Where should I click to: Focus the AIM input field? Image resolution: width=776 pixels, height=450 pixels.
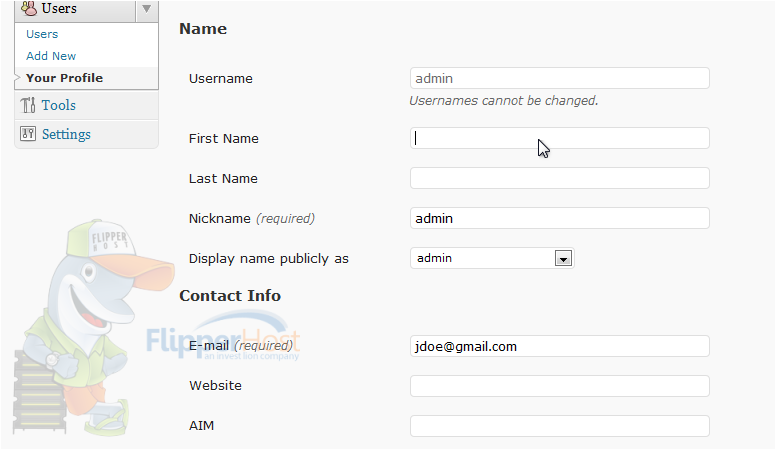tap(560, 426)
